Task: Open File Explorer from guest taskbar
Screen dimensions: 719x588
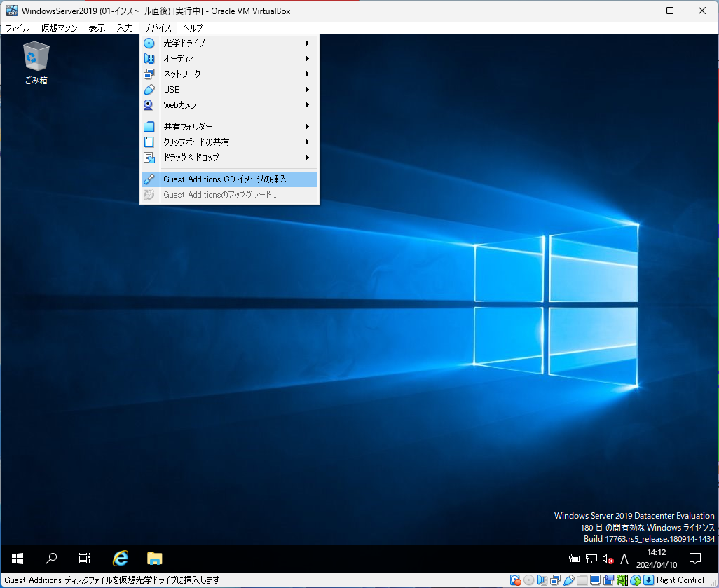Action: [155, 558]
